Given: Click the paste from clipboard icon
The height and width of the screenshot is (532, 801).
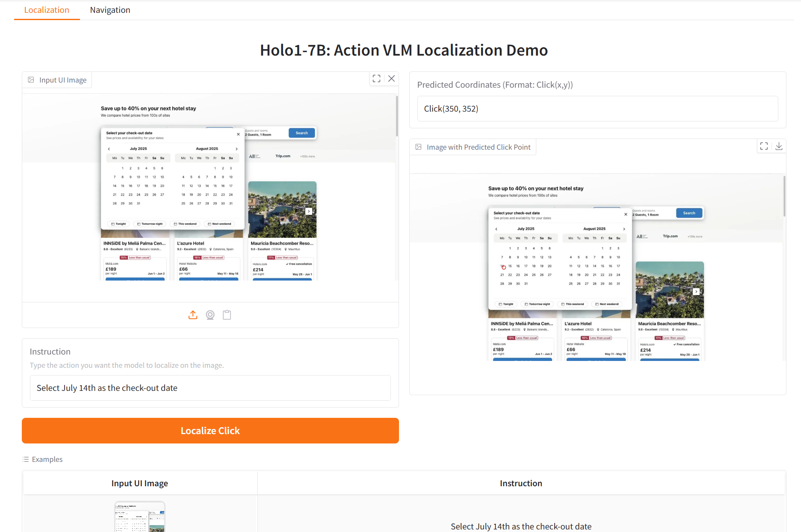Looking at the screenshot, I should pyautogui.click(x=227, y=315).
